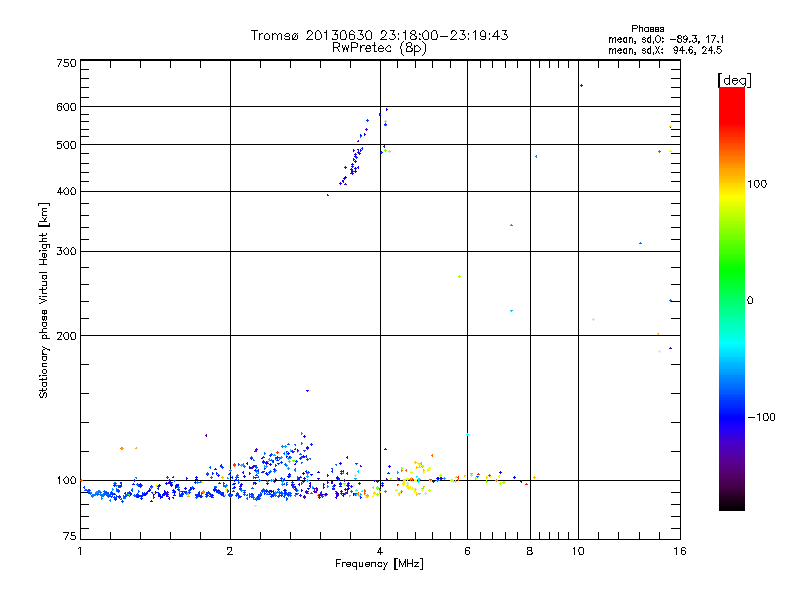Click the y-axis label '600'
Screen dimensions: 800x600
tap(66, 107)
